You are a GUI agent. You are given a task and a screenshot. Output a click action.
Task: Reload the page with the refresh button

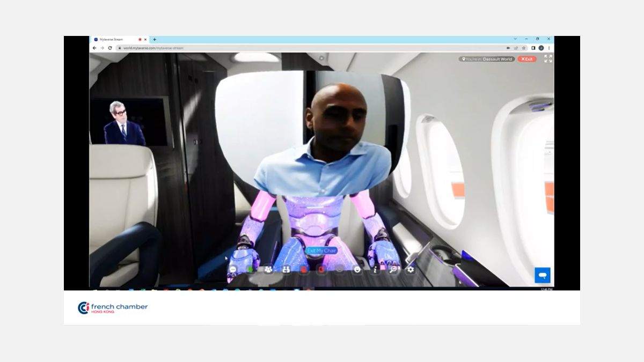click(x=110, y=48)
